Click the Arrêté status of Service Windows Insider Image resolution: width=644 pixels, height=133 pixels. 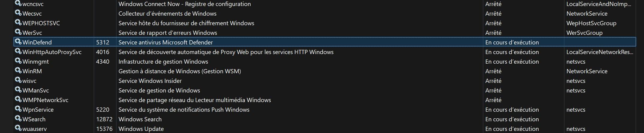tap(493, 81)
